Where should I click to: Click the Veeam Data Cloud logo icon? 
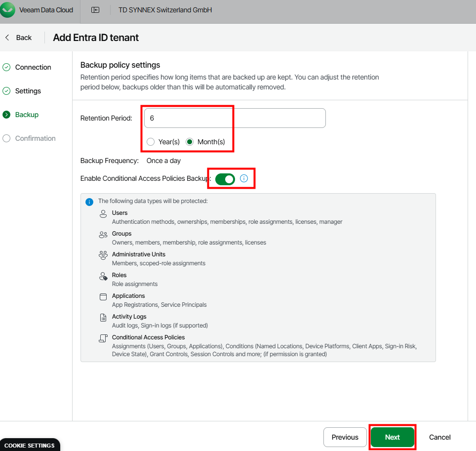pyautogui.click(x=8, y=10)
